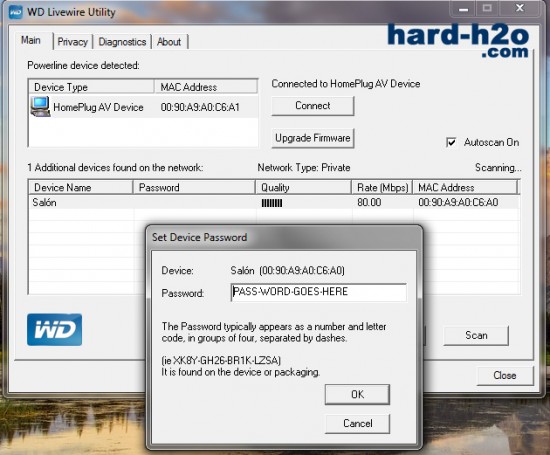Select the HomePlug AV Device computer icon
Viewport: 550px width, 455px height.
point(40,107)
